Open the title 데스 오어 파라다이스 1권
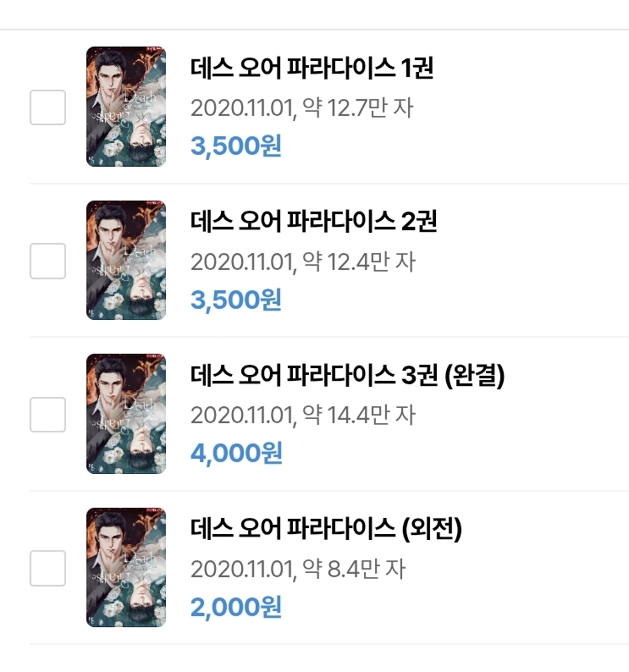 click(x=312, y=69)
